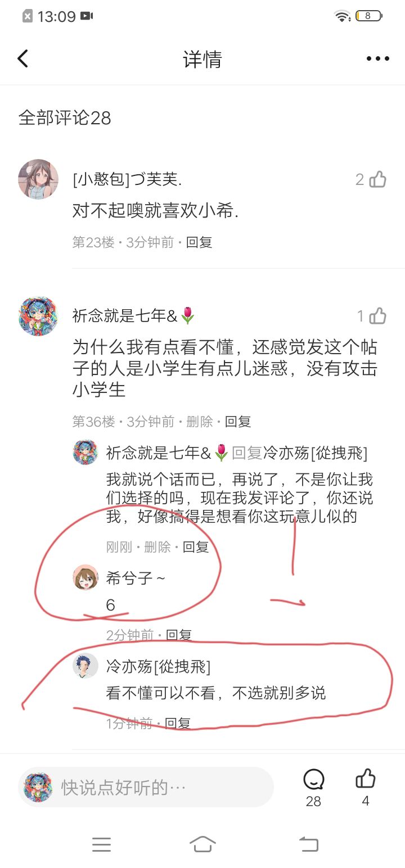This screenshot has width=405, height=868.
Task: Tap the avatar of 祈念就是七年& on floor 36
Action: (x=38, y=316)
